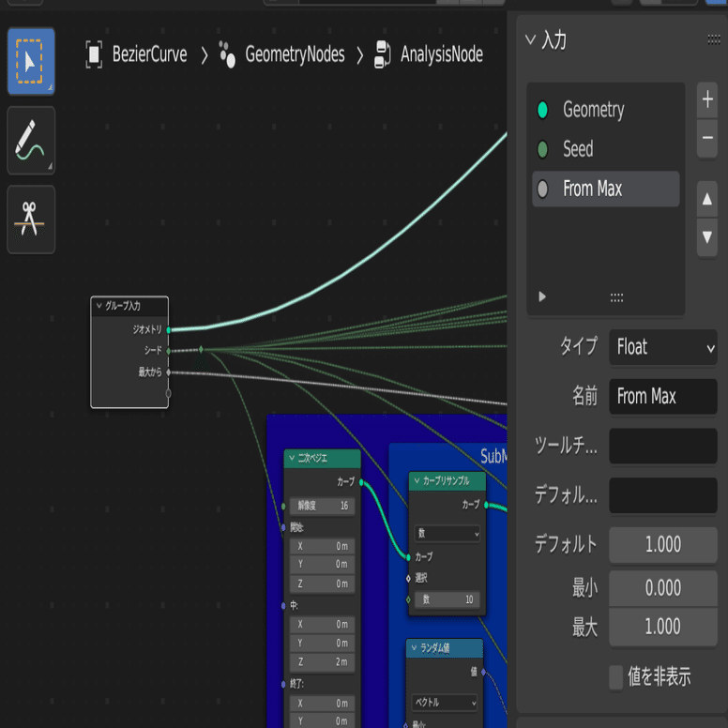Click the グループ入力 node header
The image size is (728, 728).
129,306
